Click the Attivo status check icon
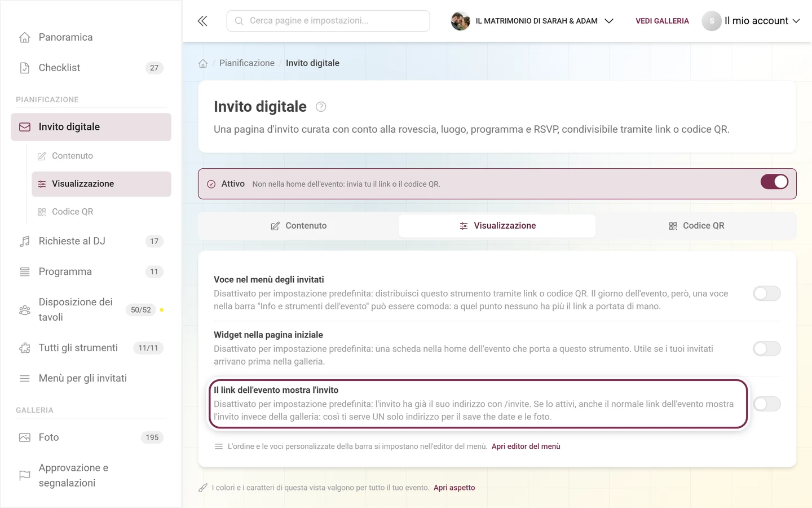This screenshot has height=508, width=812. pos(211,184)
